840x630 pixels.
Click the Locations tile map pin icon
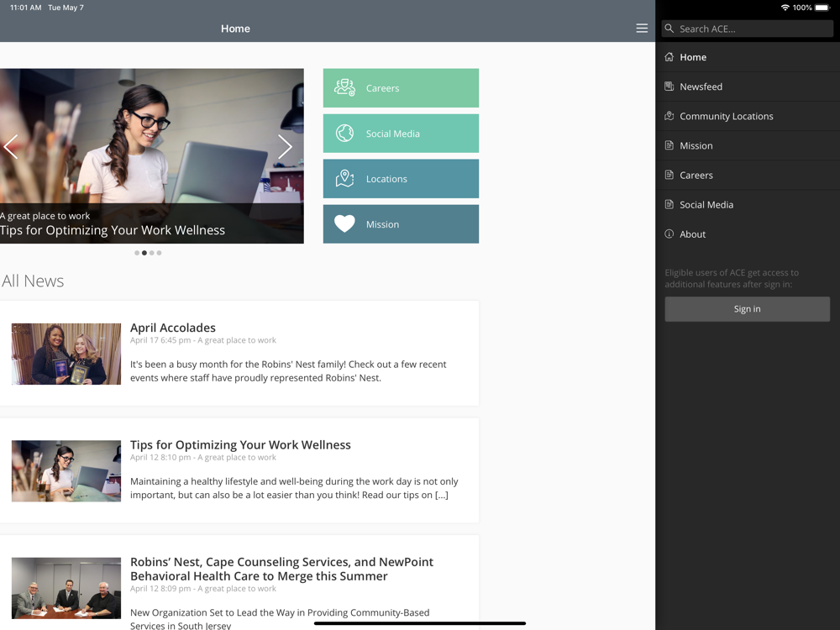pyautogui.click(x=344, y=178)
